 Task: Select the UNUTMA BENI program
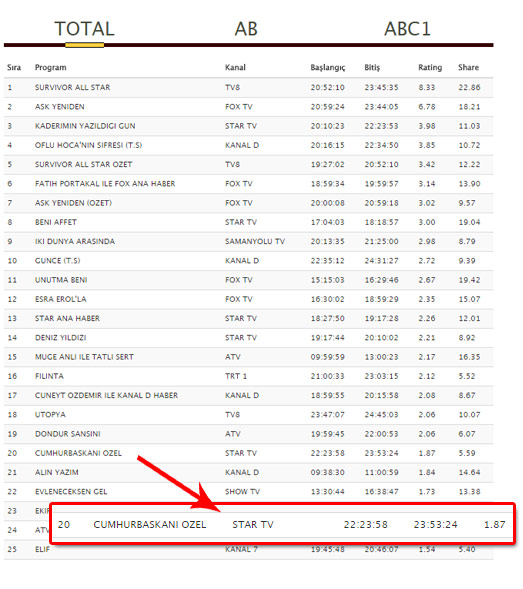pos(61,280)
